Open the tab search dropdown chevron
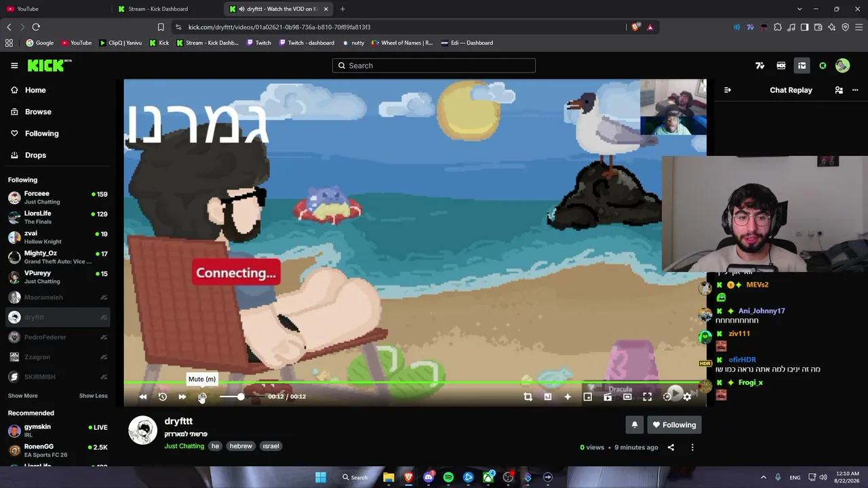This screenshot has height=488, width=868. pyautogui.click(x=800, y=9)
